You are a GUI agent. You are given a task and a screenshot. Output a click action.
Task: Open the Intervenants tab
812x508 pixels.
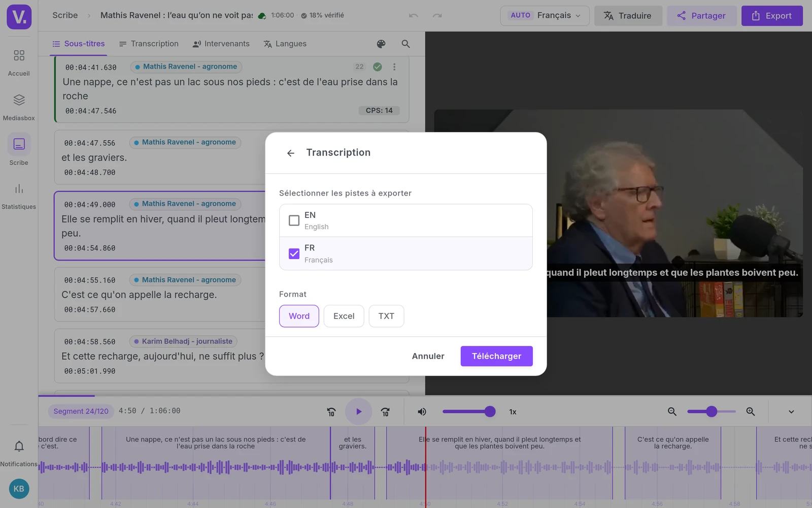click(221, 44)
